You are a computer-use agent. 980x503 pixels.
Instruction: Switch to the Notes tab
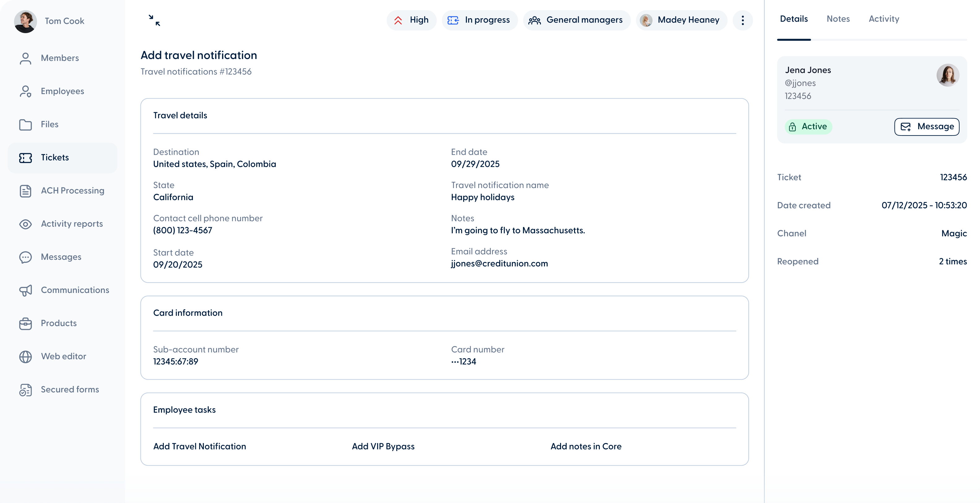(x=838, y=19)
